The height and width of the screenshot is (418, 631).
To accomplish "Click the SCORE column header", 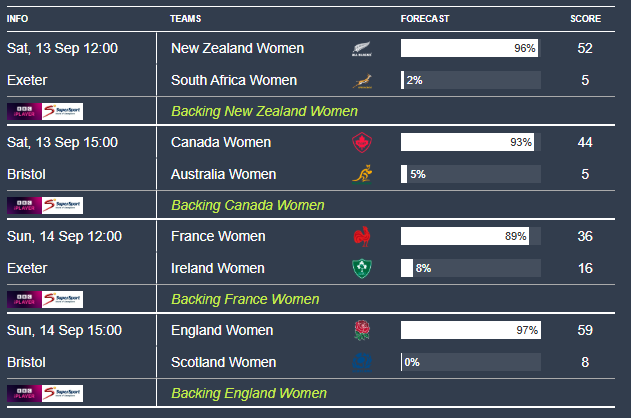I will [x=585, y=19].
